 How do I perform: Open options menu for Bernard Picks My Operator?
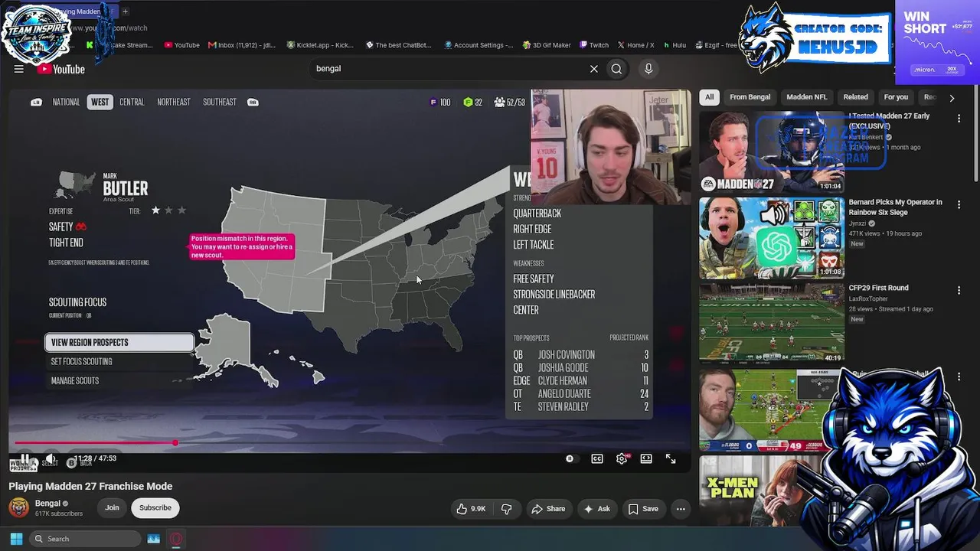click(x=959, y=205)
